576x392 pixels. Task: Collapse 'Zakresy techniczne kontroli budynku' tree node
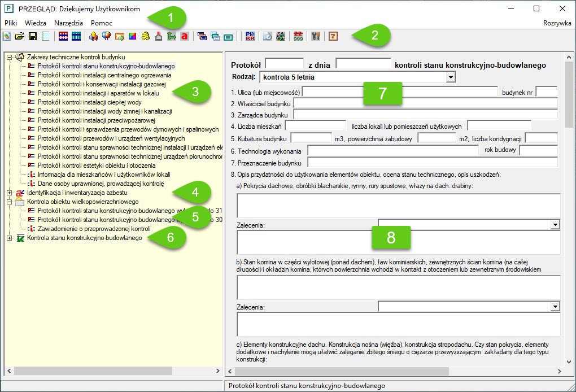coord(9,57)
